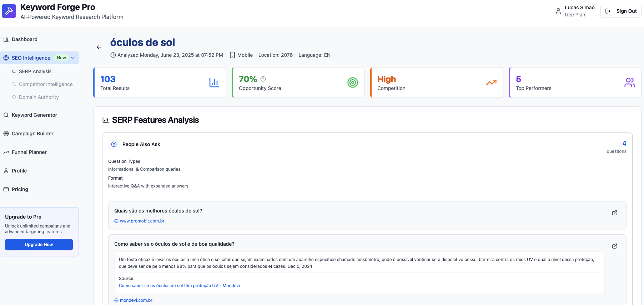The image size is (644, 305).
Task: Click the High Competition card
Action: point(437,82)
